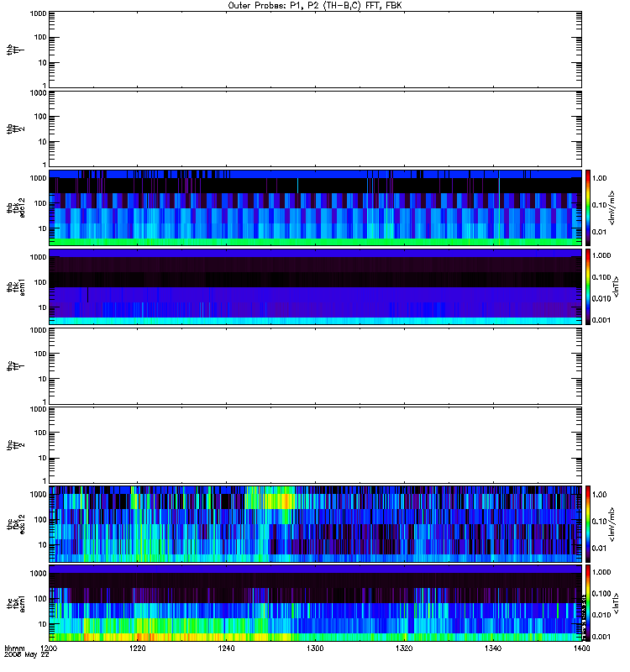Viewport: 630px width, 672px height.
Task: Click the '<|mV/m|>' units label of thc edc12
Action: [612, 524]
